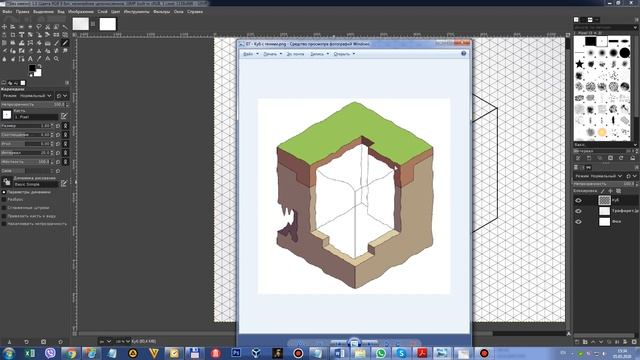The width and height of the screenshot is (640, 360).
Task: Select the Scissors Select tool
Action: (x=47, y=27)
